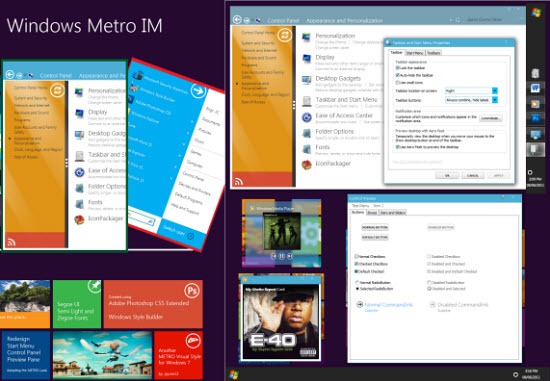Click the E-40 album cover thumbnail
Viewport: 550px width, 381px height.
point(281,322)
